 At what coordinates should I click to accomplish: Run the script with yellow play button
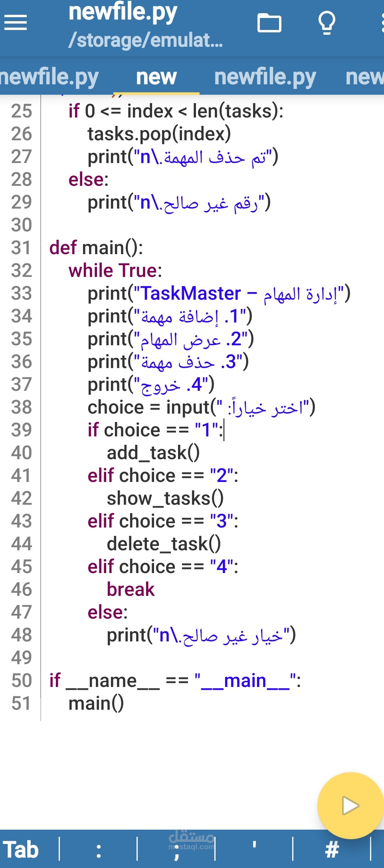[x=350, y=805]
